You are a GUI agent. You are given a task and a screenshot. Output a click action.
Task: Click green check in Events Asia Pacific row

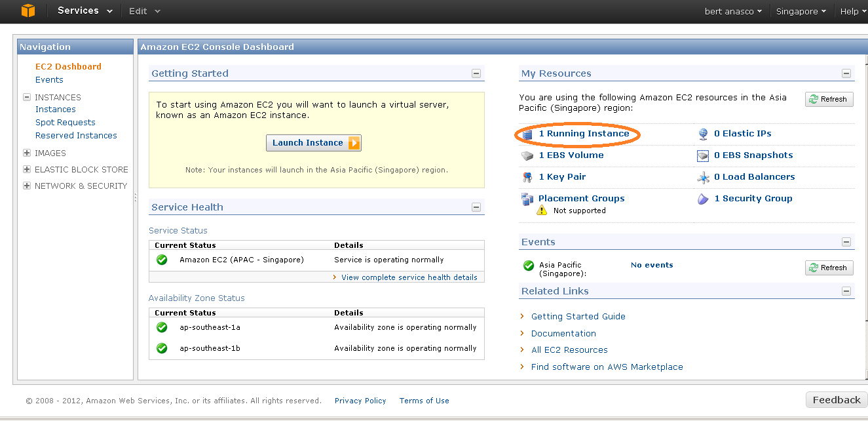tap(529, 266)
